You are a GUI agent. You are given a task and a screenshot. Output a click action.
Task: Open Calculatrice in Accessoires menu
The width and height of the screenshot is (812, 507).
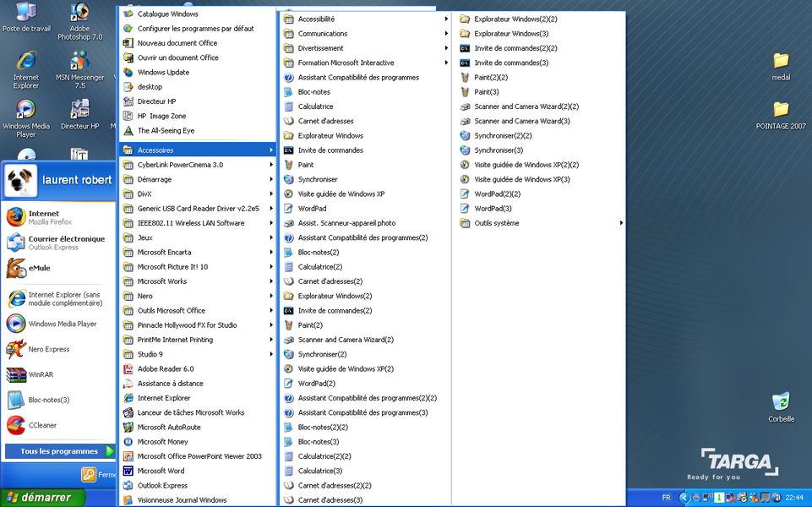tap(366, 106)
